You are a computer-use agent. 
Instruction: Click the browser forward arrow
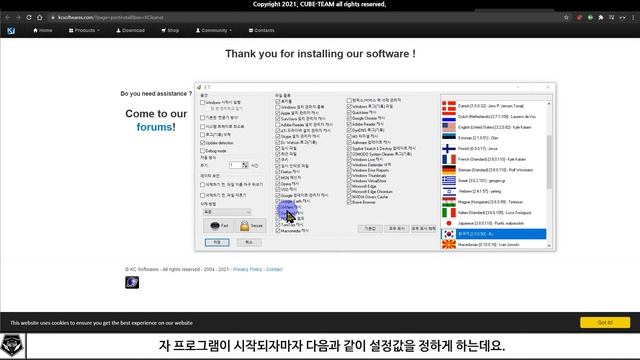pyautogui.click(x=18, y=18)
